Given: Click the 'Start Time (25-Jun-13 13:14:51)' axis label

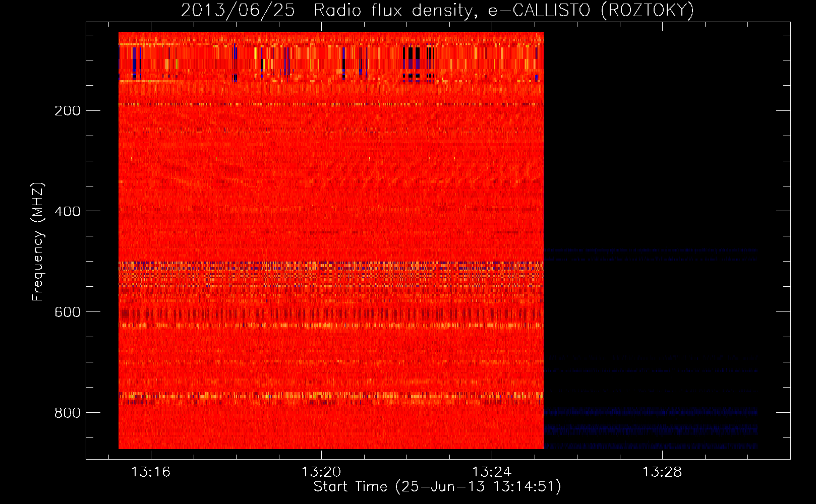Looking at the screenshot, I should 437,487.
